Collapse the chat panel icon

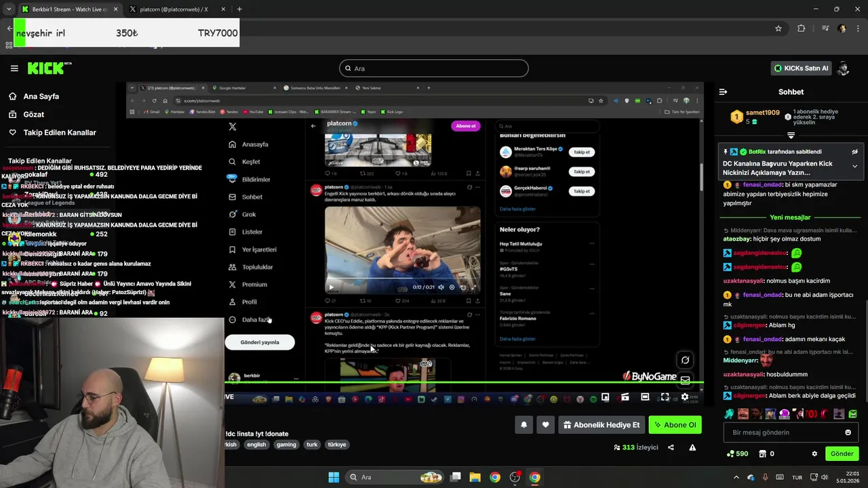pyautogui.click(x=723, y=91)
